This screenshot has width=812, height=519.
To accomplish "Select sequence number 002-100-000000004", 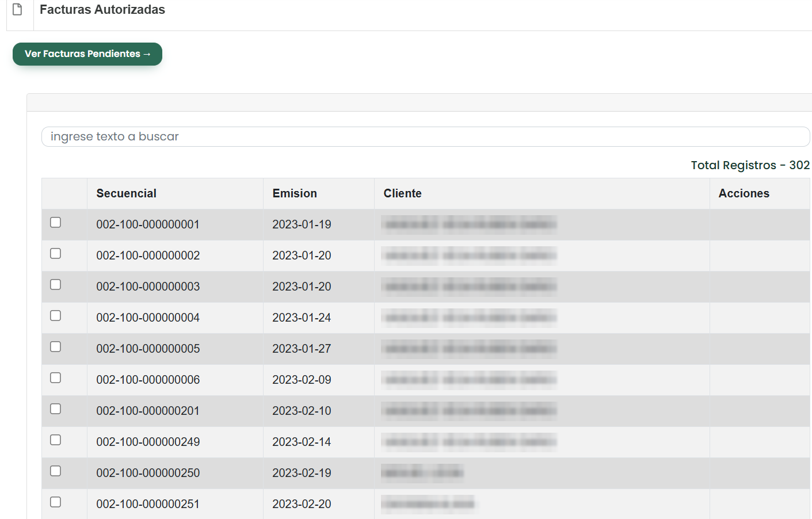I will pos(148,318).
